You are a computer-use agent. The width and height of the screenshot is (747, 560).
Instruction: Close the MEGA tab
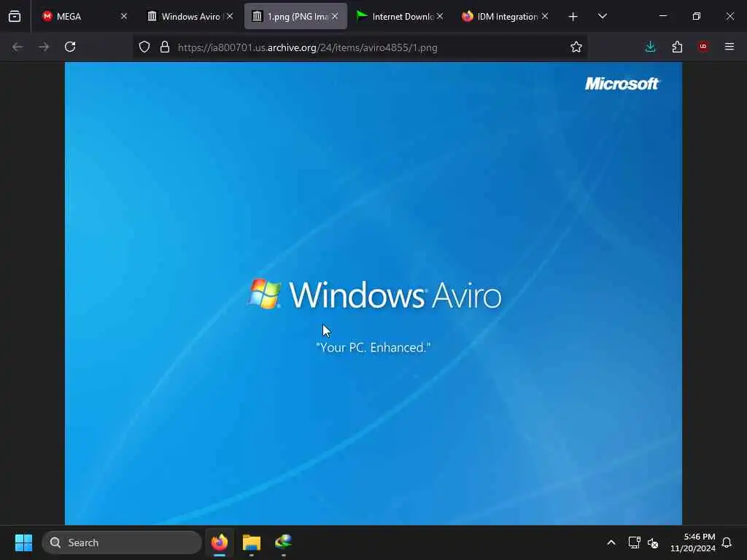(124, 16)
